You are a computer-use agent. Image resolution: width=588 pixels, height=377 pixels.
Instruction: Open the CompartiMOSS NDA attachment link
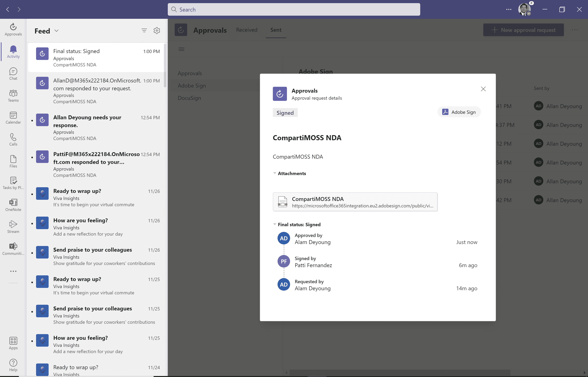355,202
